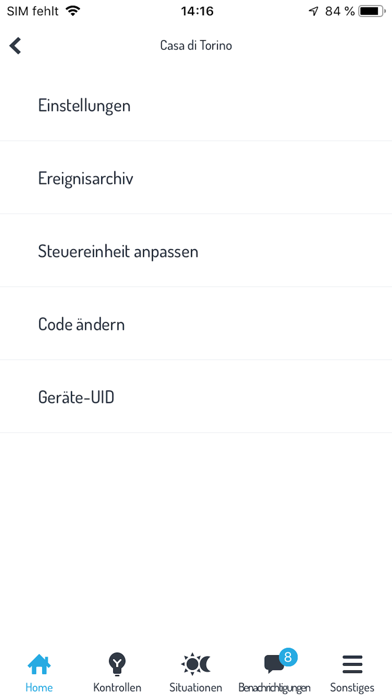Tap the blue notification badge showing 8

(288, 656)
